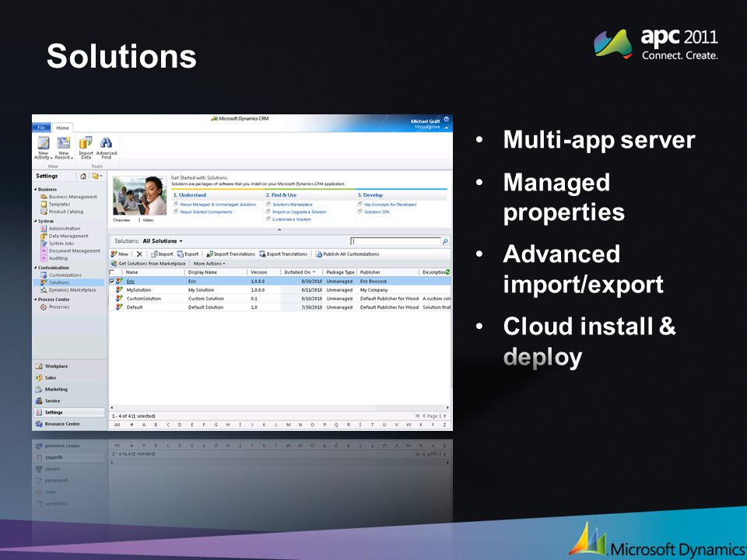Open Key Concepts for Developers link

coord(390,205)
